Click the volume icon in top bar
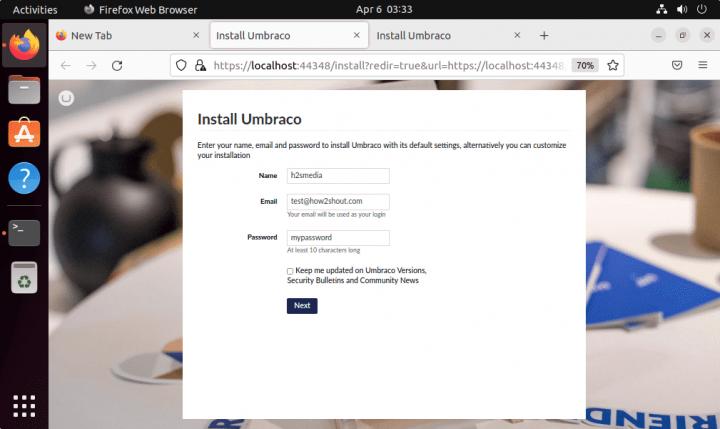The image size is (720, 429). (682, 9)
